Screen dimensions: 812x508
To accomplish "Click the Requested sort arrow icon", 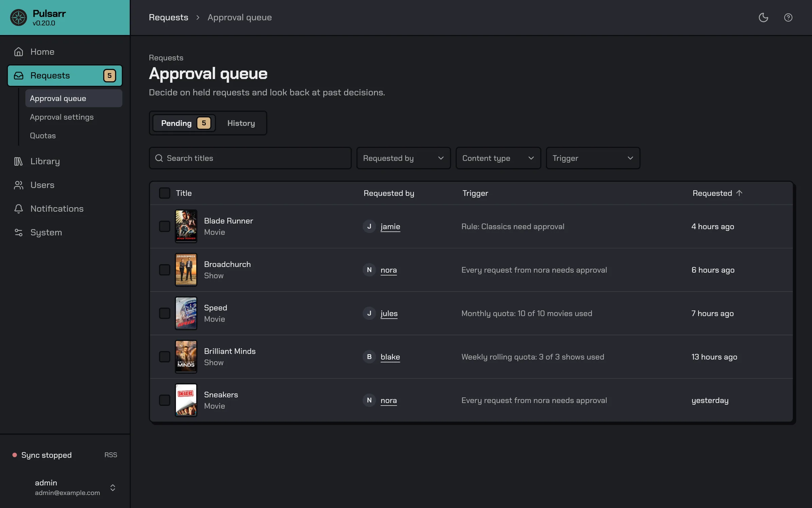I will (x=739, y=193).
